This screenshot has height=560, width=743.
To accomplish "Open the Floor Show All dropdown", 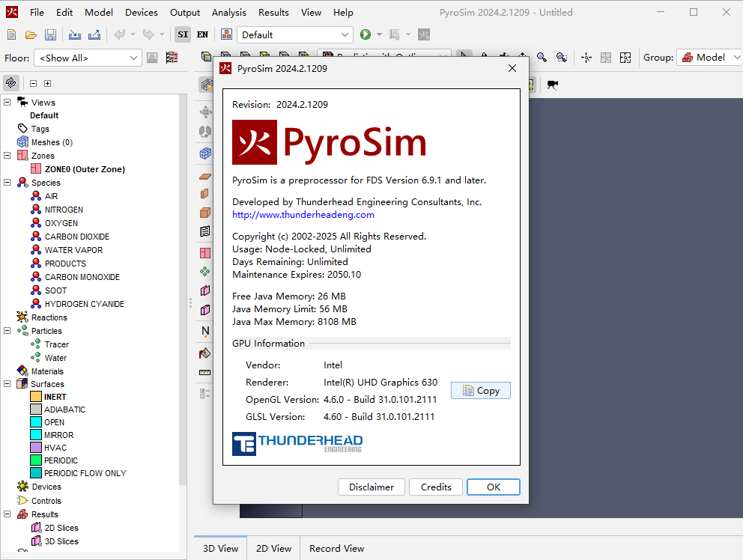I will coord(88,58).
